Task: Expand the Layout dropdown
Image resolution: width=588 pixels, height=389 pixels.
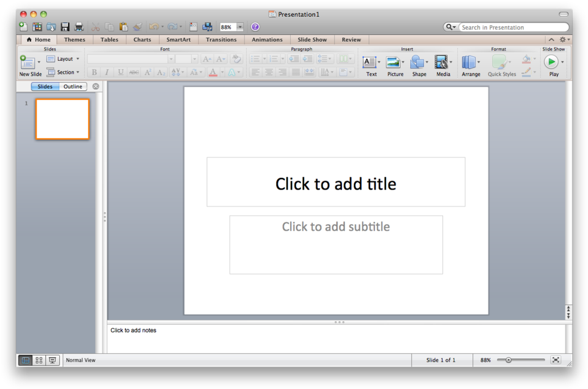Action: [63, 59]
